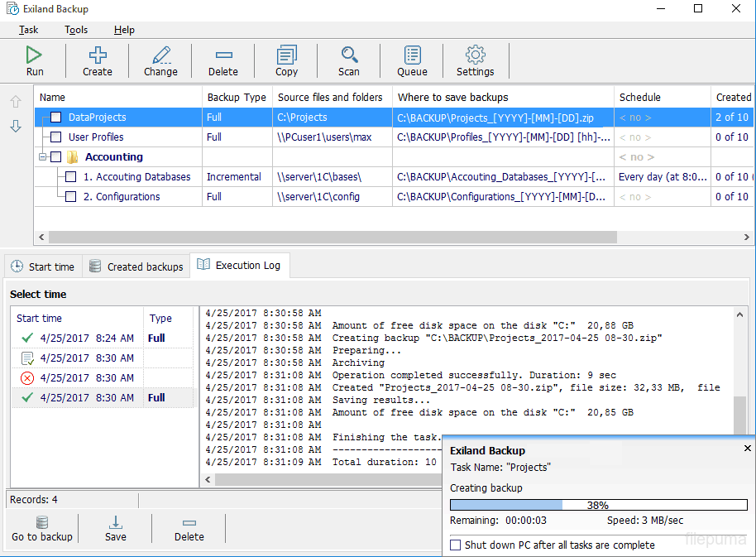The height and width of the screenshot is (557, 756).
Task: Tick the DataProjects task checkbox
Action: (56, 118)
